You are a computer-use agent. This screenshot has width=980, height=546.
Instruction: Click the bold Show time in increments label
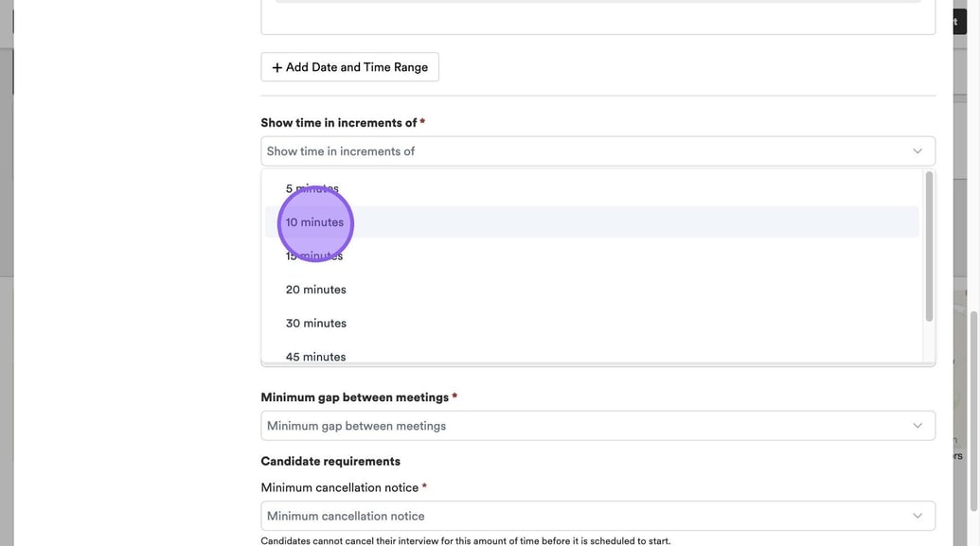point(338,123)
